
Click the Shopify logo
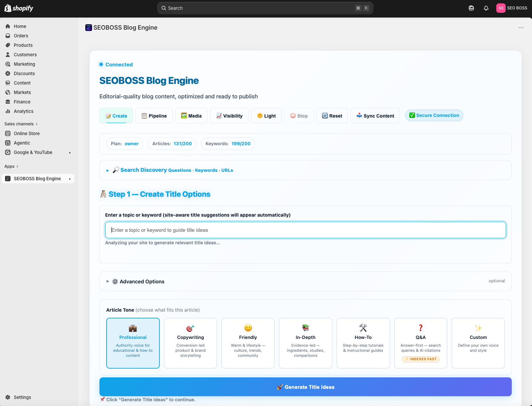(x=19, y=8)
